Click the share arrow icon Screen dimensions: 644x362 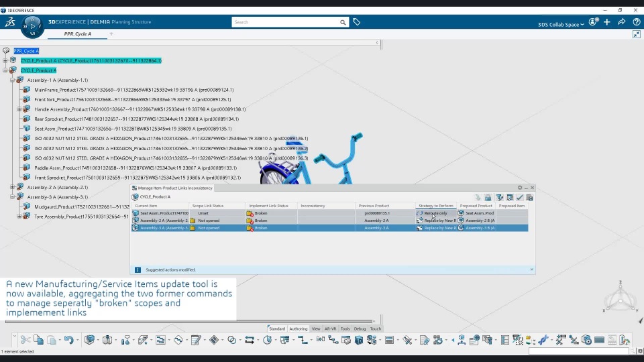point(621,22)
